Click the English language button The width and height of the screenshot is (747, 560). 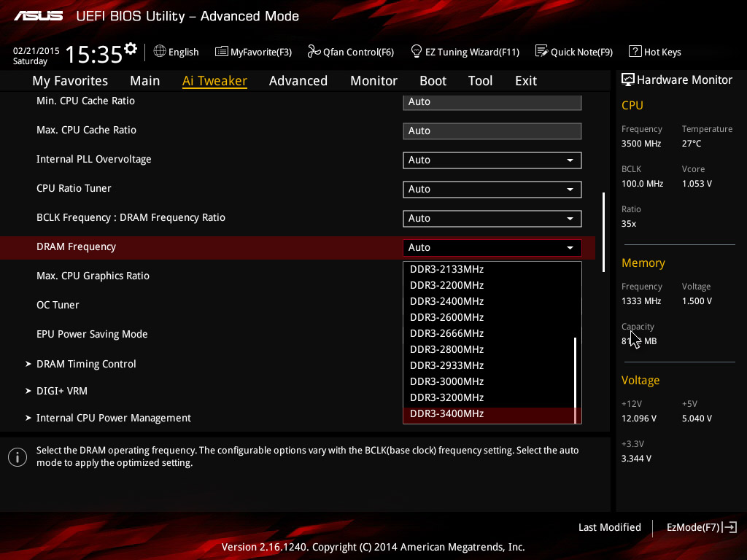tap(176, 52)
